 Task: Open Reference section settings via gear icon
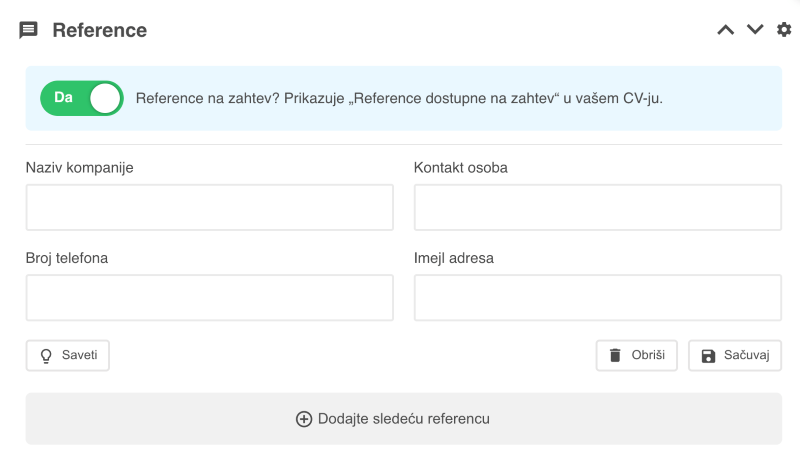tap(784, 30)
